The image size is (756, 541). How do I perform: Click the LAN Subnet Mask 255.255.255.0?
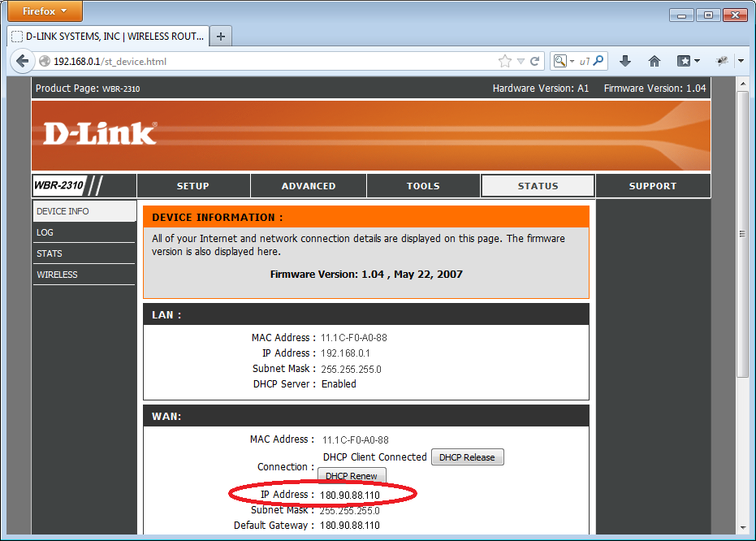[351, 370]
